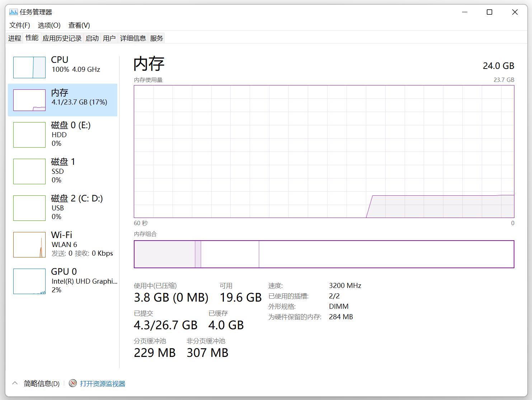Open the 启动 tab
532x400 pixels.
click(92, 38)
